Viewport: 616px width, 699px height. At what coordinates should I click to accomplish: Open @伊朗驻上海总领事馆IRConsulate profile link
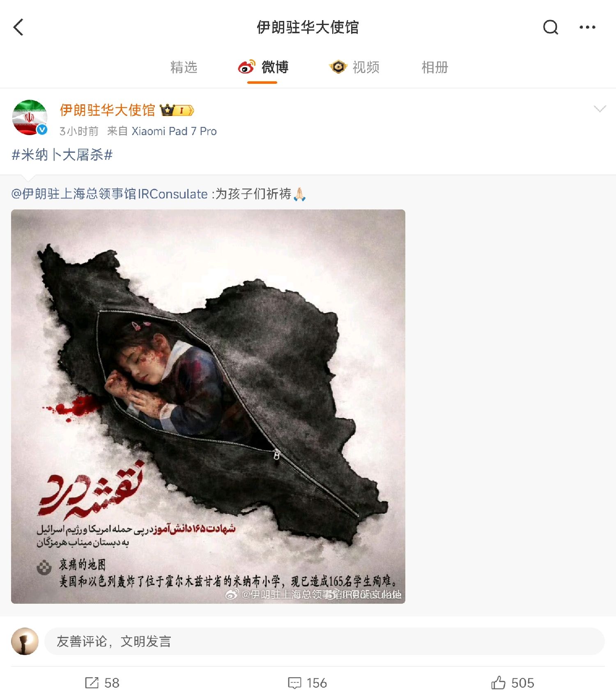click(109, 194)
